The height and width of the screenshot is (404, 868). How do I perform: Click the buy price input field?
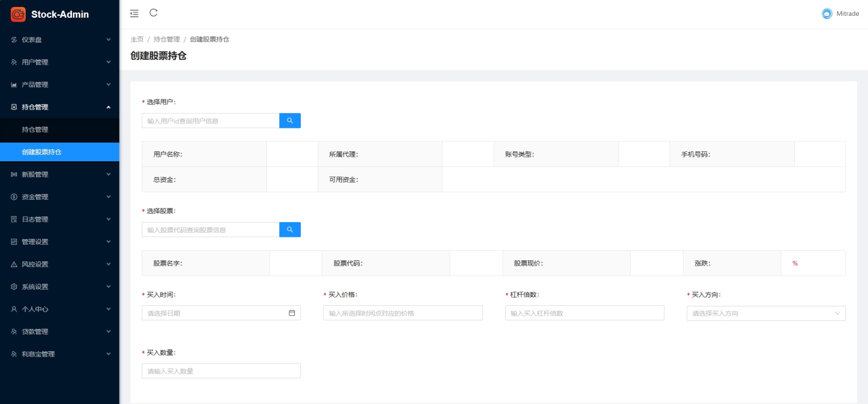[x=402, y=313]
